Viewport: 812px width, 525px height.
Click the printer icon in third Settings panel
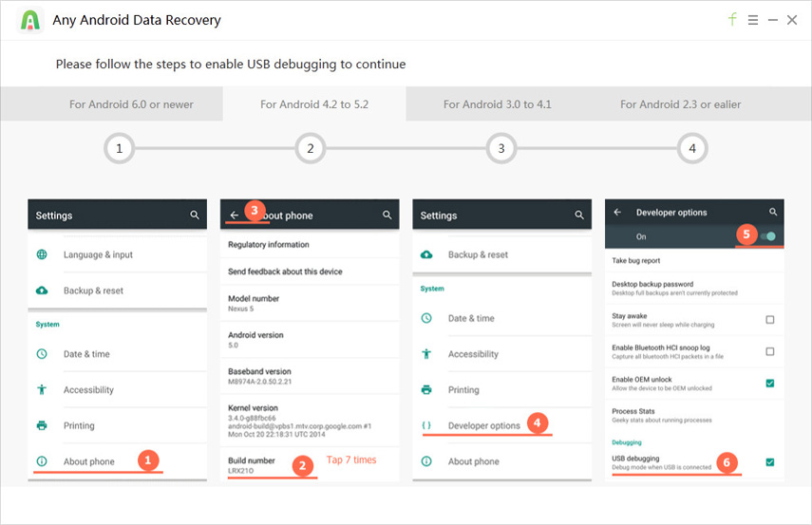[x=426, y=390]
